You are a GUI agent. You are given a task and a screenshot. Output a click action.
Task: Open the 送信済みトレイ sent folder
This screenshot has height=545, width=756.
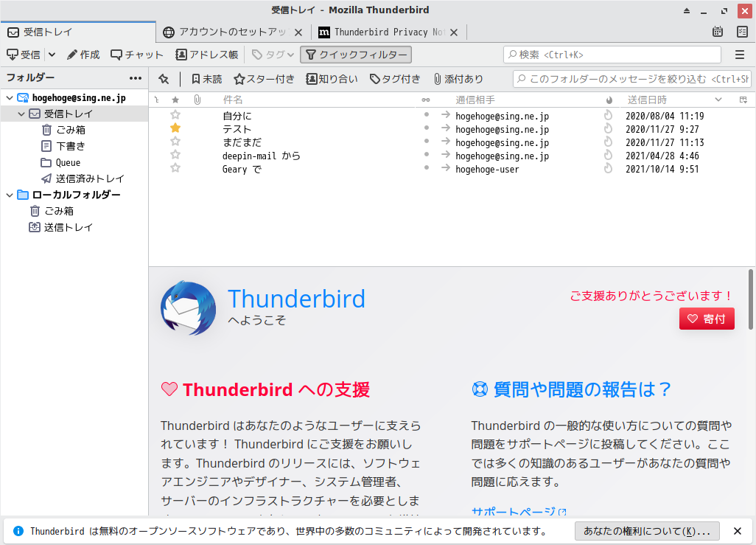pyautogui.click(x=83, y=178)
